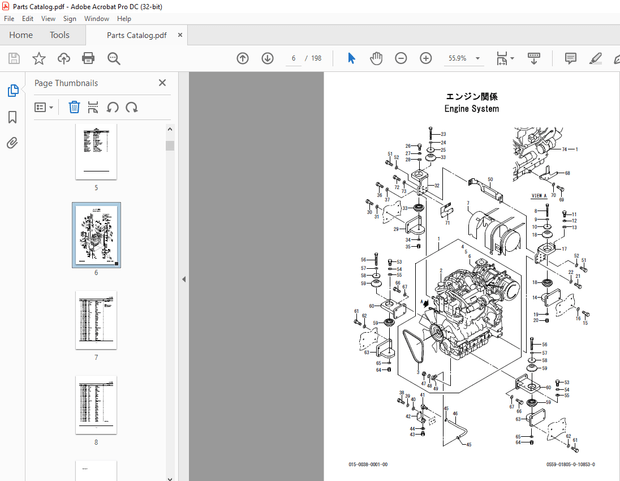The height and width of the screenshot is (481, 620).
Task: Click the upload to cloud icon
Action: pos(64,59)
